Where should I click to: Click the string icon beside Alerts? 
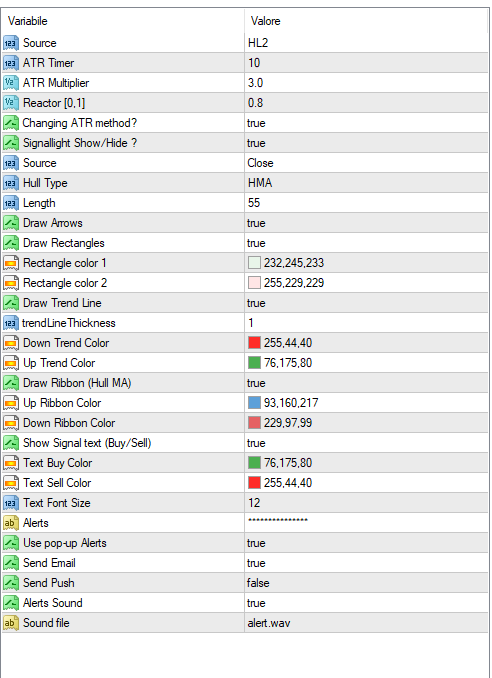click(10, 523)
